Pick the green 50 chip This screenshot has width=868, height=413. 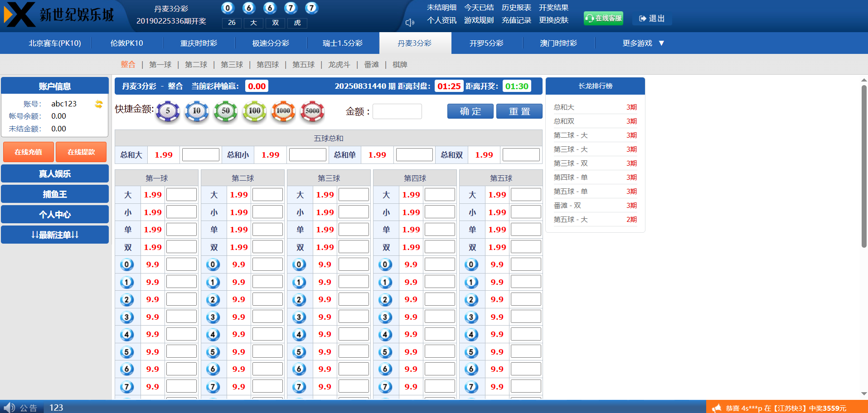click(x=226, y=111)
